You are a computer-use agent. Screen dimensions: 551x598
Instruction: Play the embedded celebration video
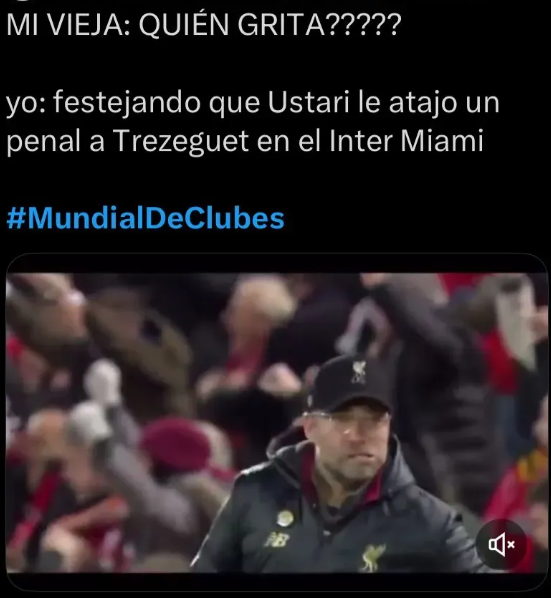coord(277,422)
